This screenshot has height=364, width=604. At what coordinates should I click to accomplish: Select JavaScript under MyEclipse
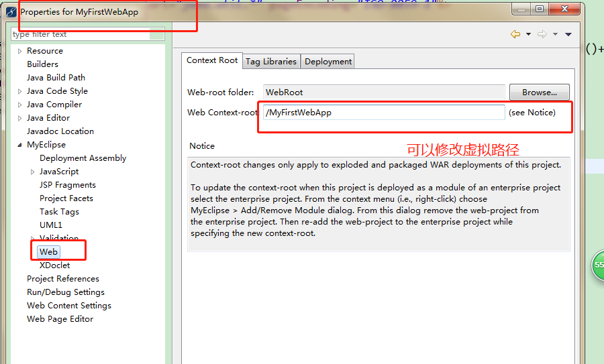pos(59,172)
